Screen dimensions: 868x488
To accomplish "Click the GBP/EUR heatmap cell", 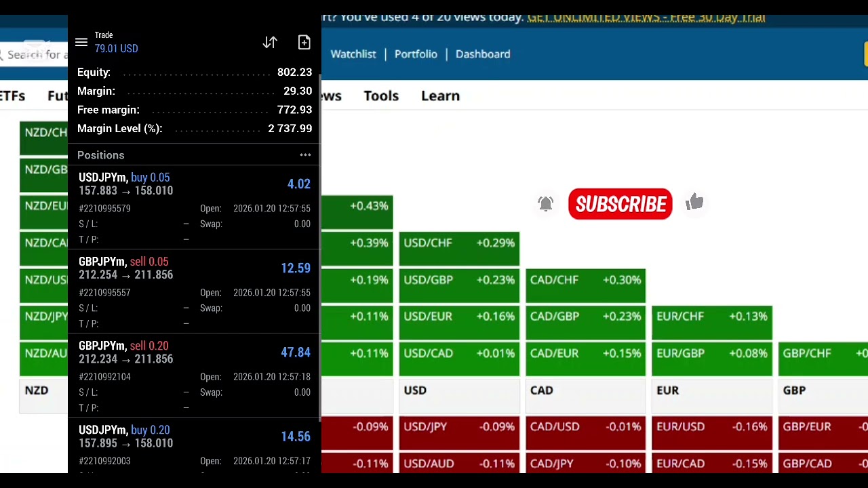I will 823,432.
